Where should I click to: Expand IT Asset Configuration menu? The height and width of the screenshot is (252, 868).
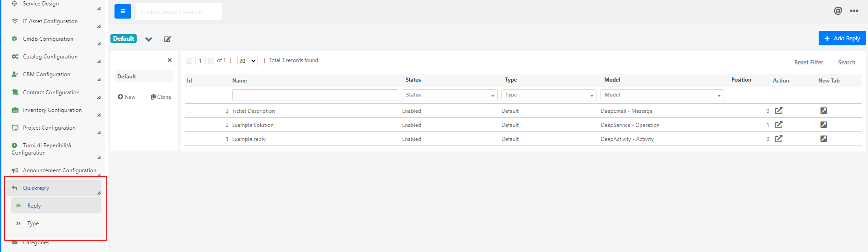tap(50, 21)
